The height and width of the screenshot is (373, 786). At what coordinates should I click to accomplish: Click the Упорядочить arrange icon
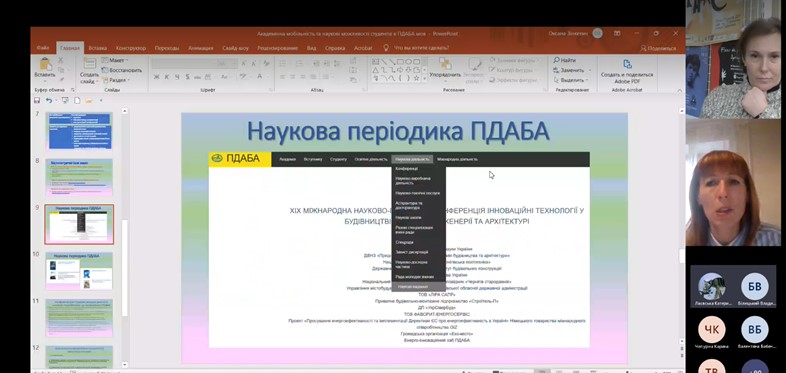[x=445, y=64]
